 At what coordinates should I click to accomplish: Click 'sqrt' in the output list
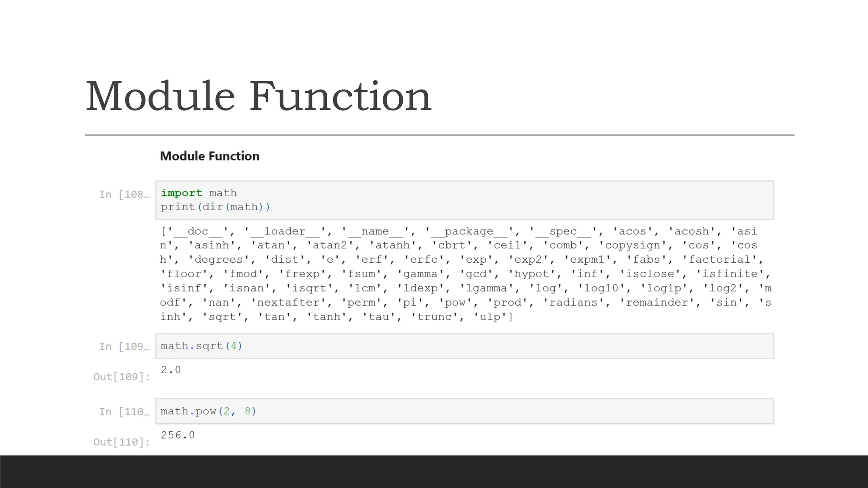pyautogui.click(x=223, y=317)
